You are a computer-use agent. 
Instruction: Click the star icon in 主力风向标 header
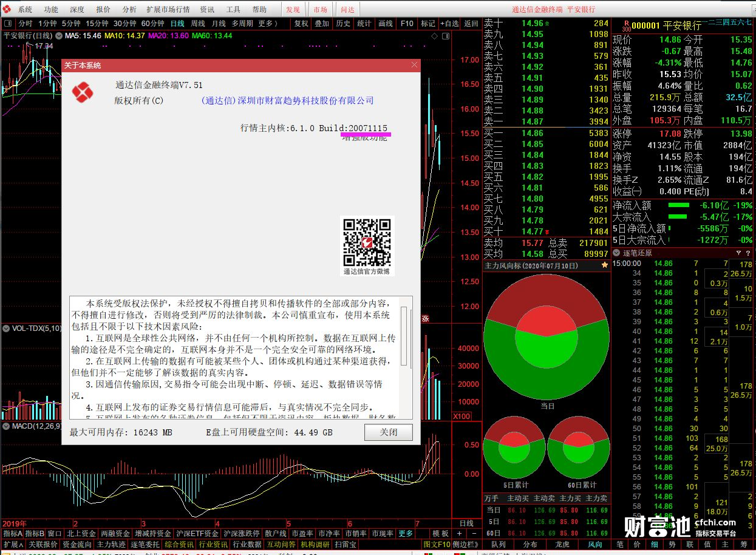605,265
